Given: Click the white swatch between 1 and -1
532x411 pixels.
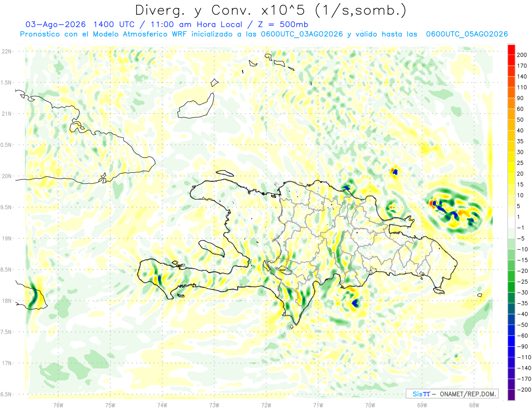Looking at the screenshot, I should coord(511,223).
